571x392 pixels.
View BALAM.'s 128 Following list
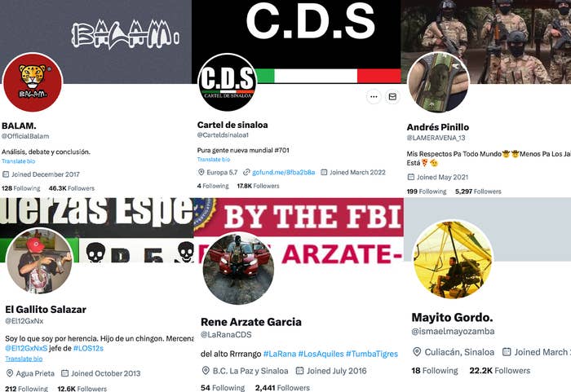[x=20, y=188]
